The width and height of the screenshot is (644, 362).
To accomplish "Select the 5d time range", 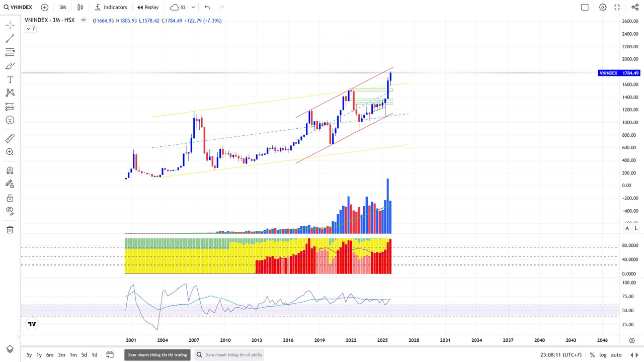I will 84,355.
